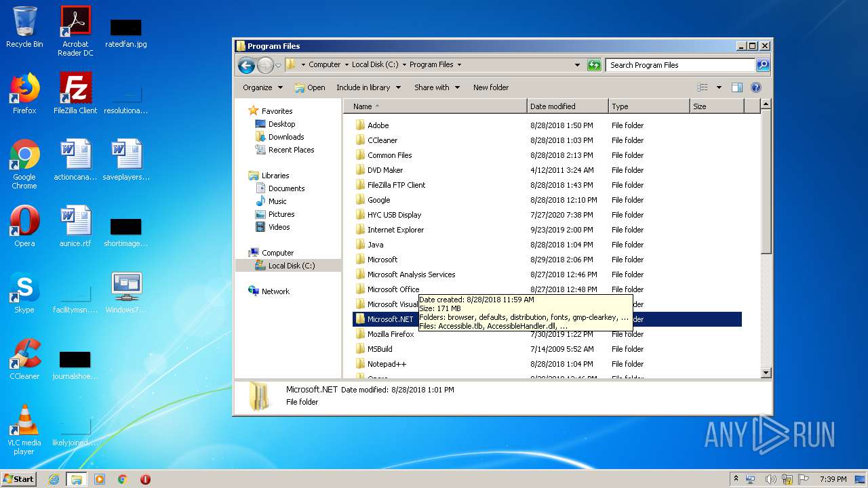This screenshot has width=868, height=488.
Task: Click the Action Center flag icon
Action: [x=804, y=479]
